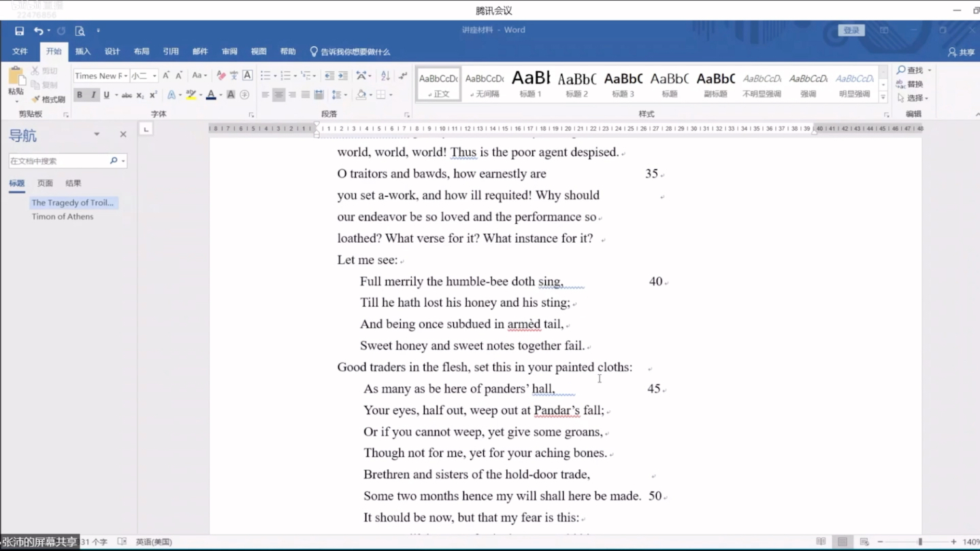This screenshot has height=551, width=980.
Task: Open the bullet list dropdown
Action: [x=275, y=76]
